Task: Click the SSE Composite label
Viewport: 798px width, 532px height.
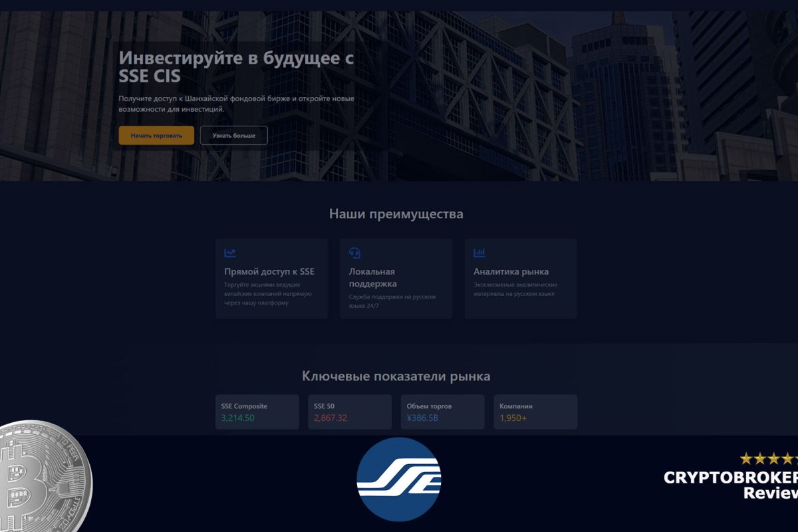Action: 244,406
